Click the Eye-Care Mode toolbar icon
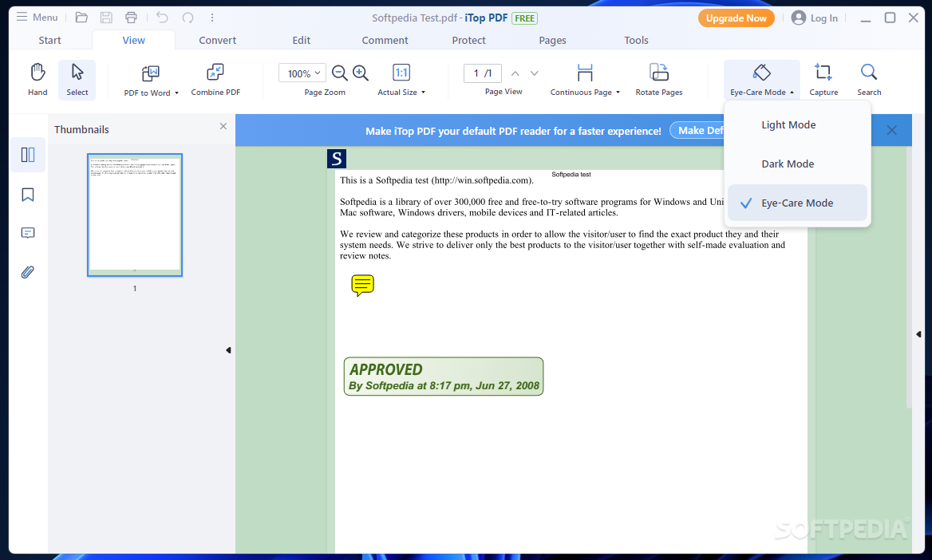932x560 pixels. 761,73
